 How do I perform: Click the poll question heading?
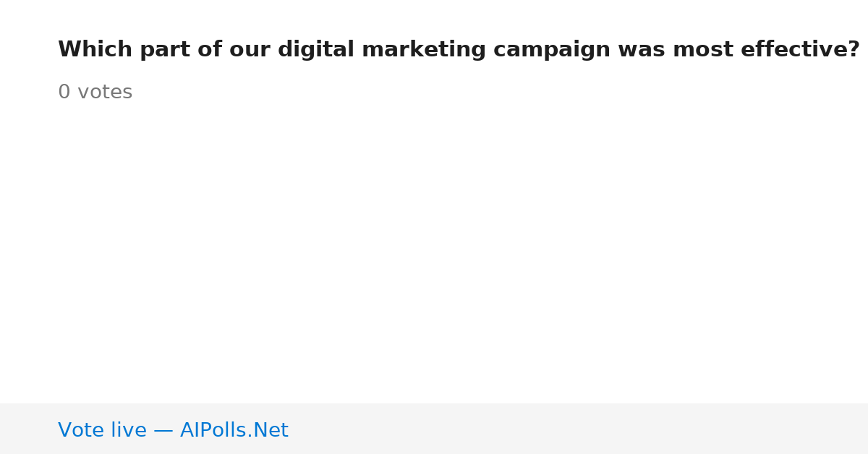pos(459,50)
